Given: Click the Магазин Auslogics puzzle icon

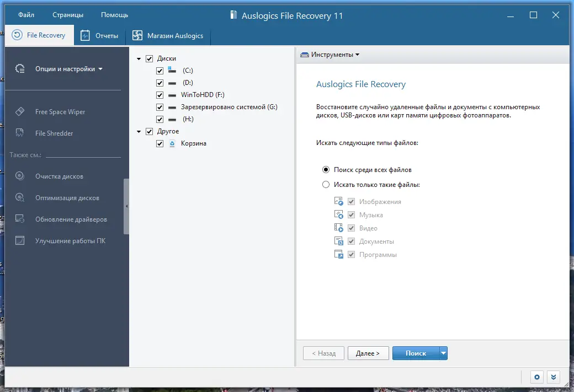Looking at the screenshot, I should (137, 35).
